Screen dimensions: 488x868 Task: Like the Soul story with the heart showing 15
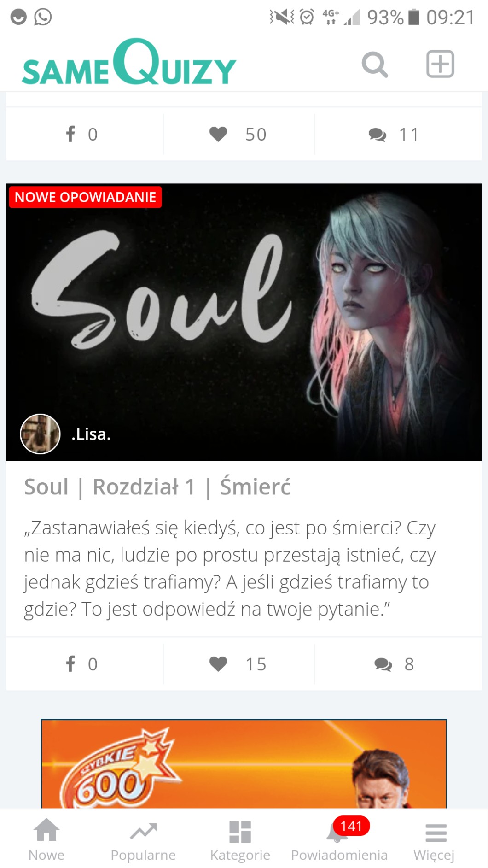pyautogui.click(x=238, y=664)
